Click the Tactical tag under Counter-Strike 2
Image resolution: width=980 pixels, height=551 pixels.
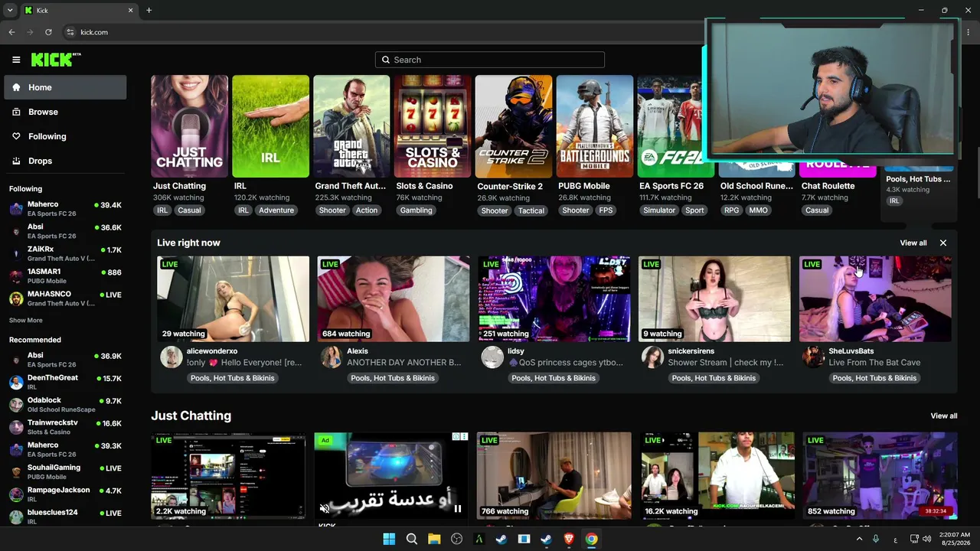[531, 210]
